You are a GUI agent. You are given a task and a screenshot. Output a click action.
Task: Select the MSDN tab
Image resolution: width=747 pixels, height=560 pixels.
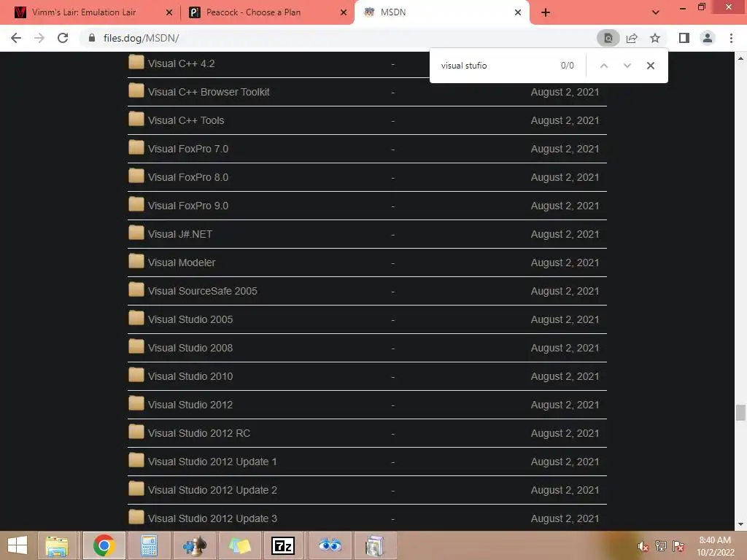click(441, 12)
